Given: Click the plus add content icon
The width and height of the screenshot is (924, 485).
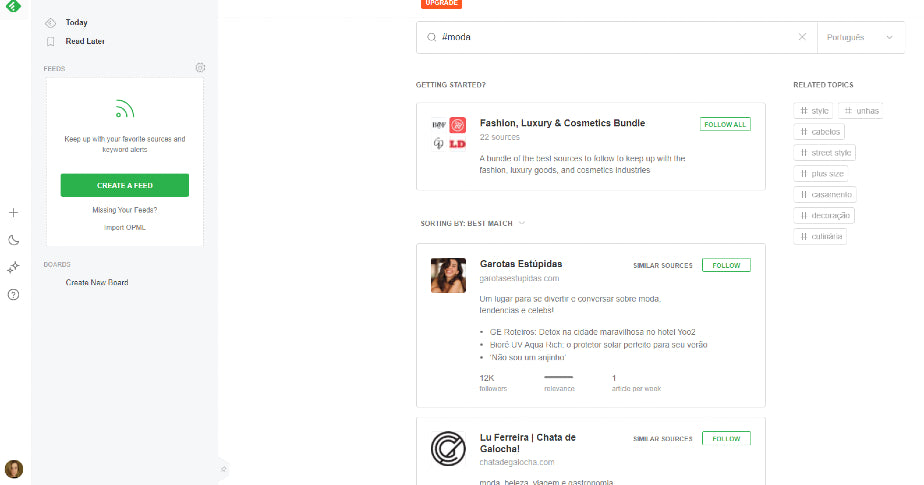Looking at the screenshot, I should (x=14, y=213).
